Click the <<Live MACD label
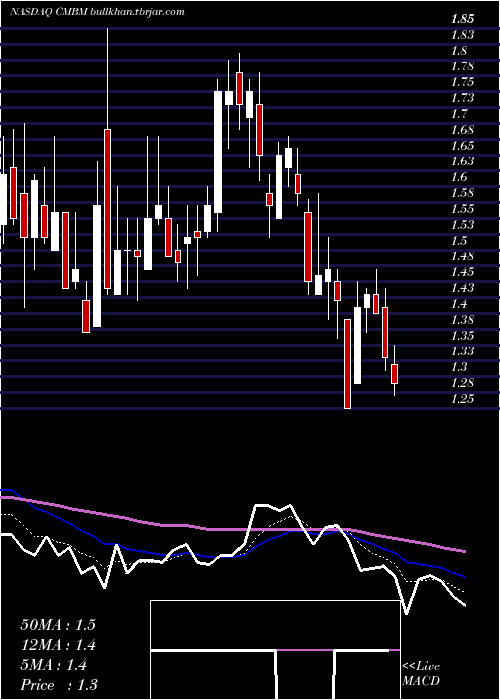The image size is (500, 700). [x=421, y=674]
